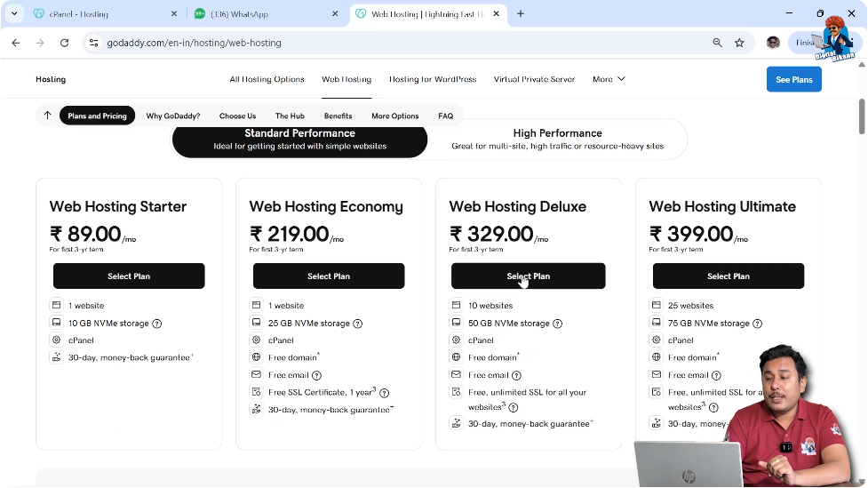Click the zoom magnifier icon in address bar
Screen dimensions: 868x488
(x=718, y=43)
